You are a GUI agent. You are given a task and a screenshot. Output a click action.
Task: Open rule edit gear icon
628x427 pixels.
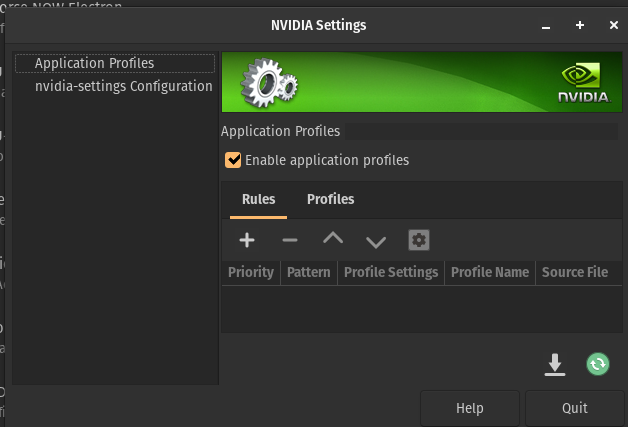419,240
